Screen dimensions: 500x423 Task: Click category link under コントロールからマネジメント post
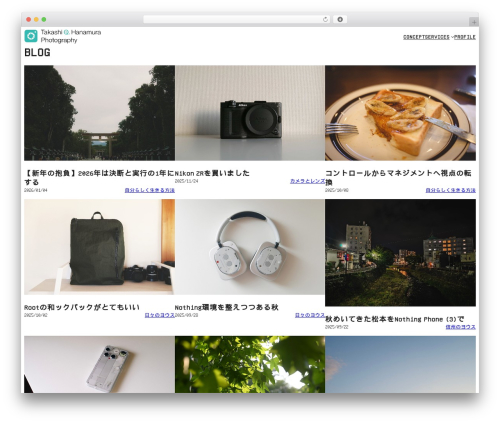point(451,190)
